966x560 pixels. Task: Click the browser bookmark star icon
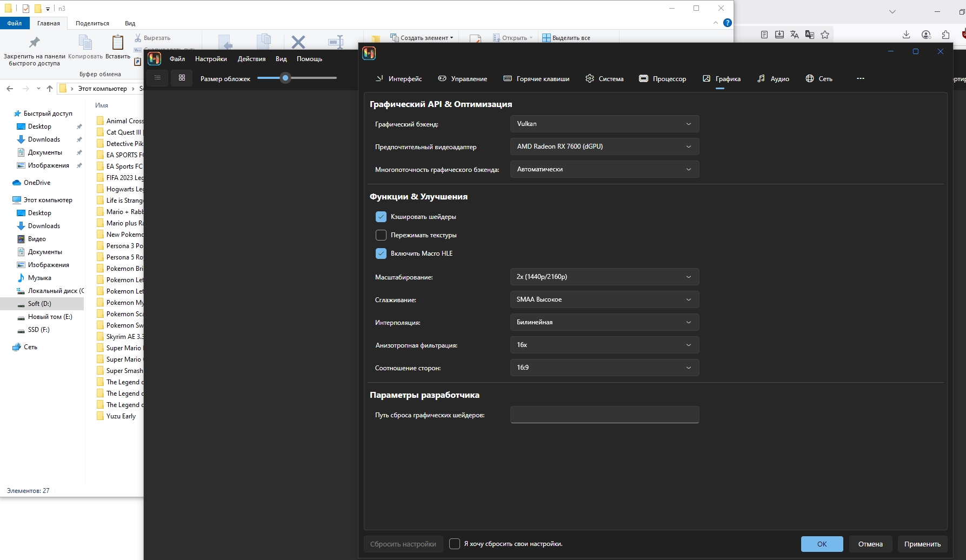click(824, 35)
